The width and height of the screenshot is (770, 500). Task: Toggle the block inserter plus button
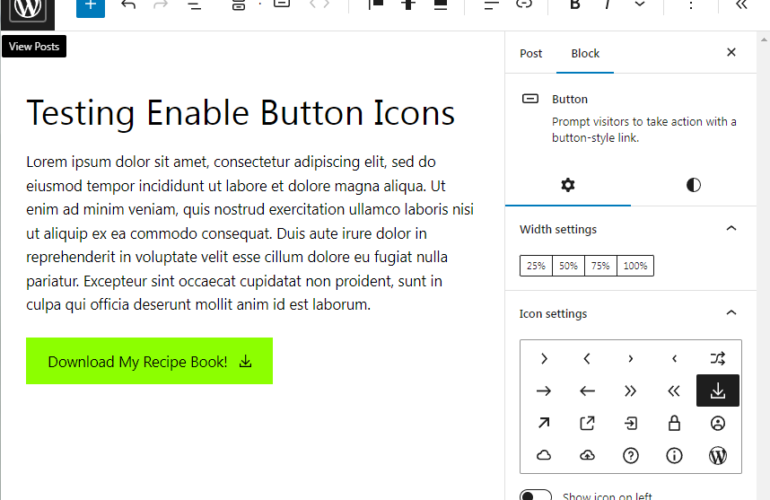[90, 5]
